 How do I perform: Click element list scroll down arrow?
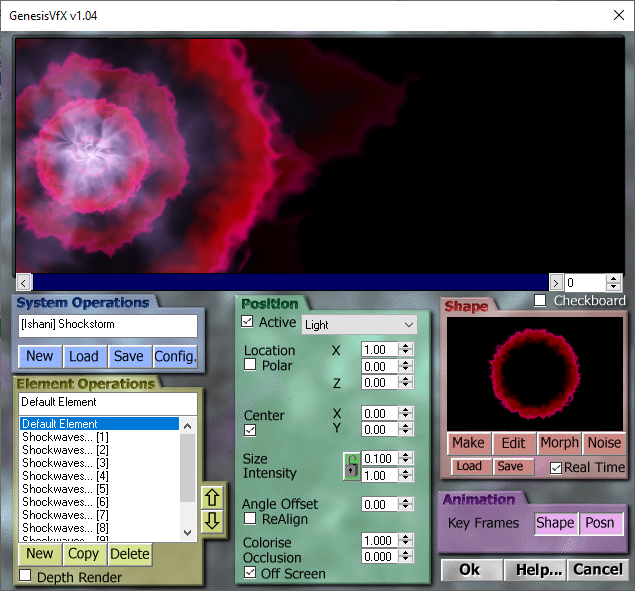coord(188,533)
